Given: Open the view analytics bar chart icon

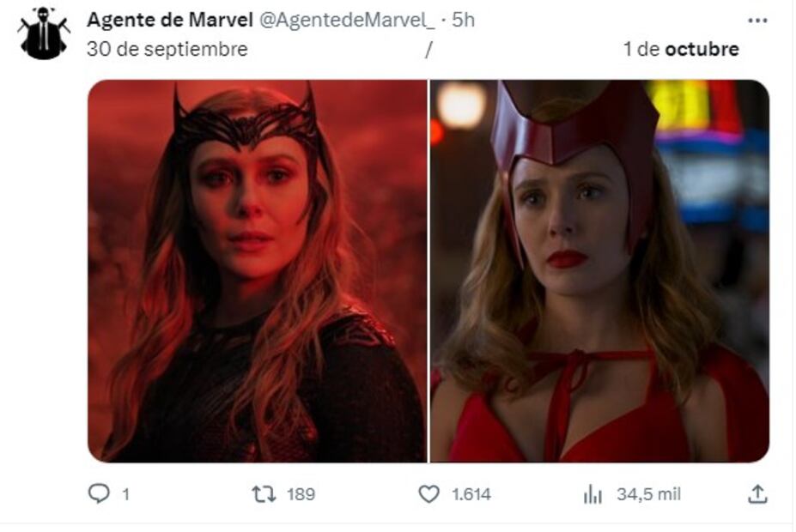Looking at the screenshot, I should coord(592,494).
